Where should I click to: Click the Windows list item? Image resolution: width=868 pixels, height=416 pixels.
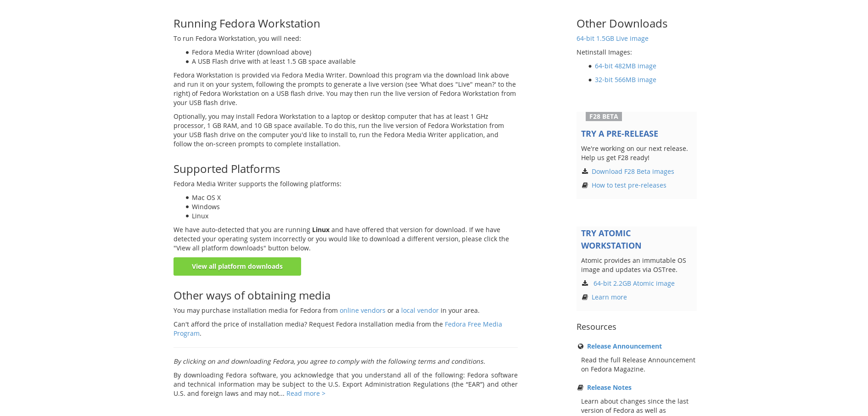tap(206, 207)
